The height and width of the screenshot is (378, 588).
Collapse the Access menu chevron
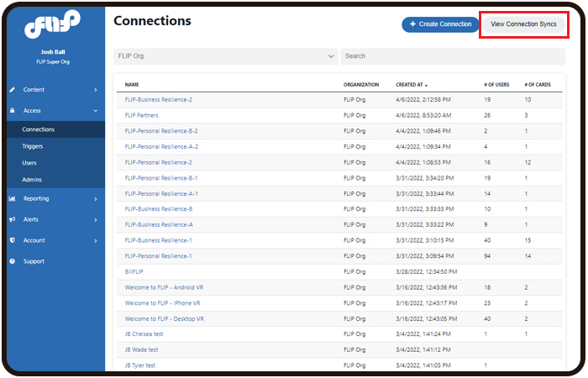click(96, 111)
